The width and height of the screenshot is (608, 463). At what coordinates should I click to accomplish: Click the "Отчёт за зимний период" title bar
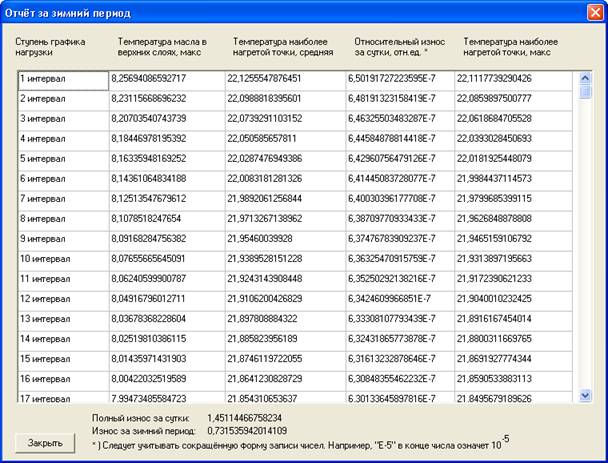[250, 13]
